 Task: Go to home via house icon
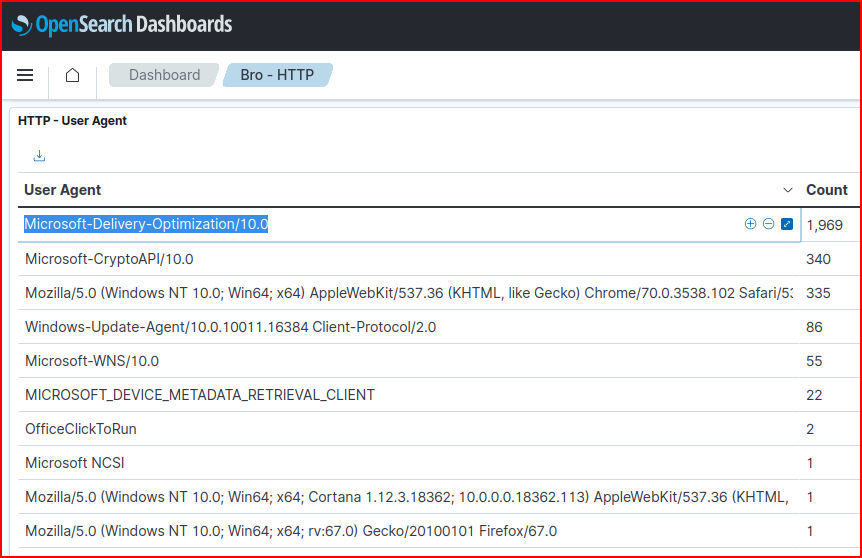point(72,75)
